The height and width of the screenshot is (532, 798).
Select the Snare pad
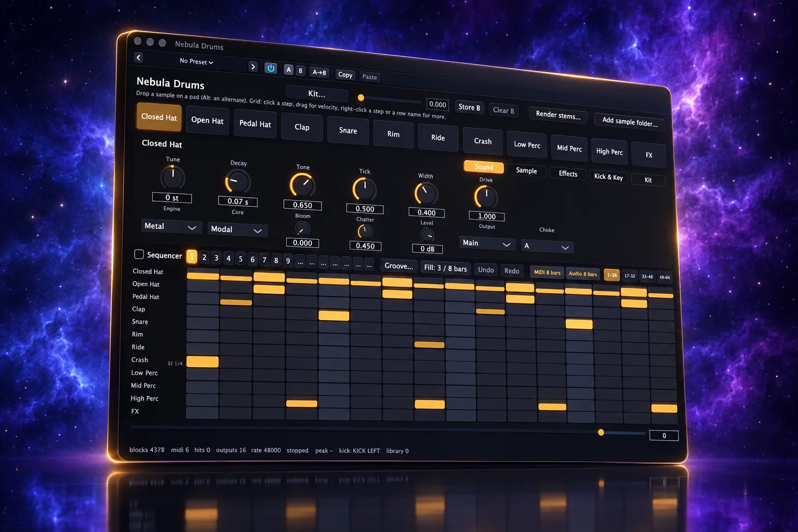[x=348, y=130]
